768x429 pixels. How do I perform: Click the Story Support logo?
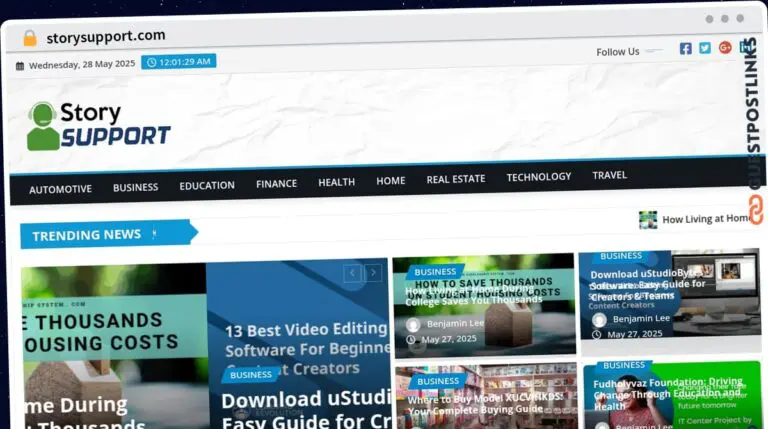pyautogui.click(x=98, y=126)
